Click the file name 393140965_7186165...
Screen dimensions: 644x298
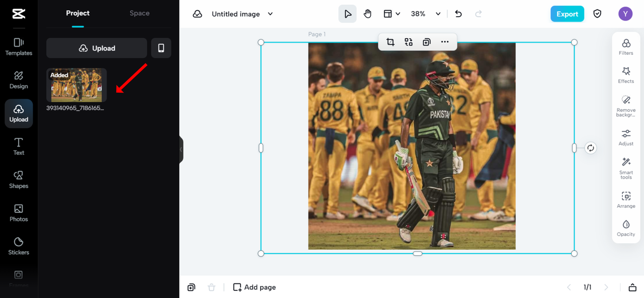coord(75,108)
